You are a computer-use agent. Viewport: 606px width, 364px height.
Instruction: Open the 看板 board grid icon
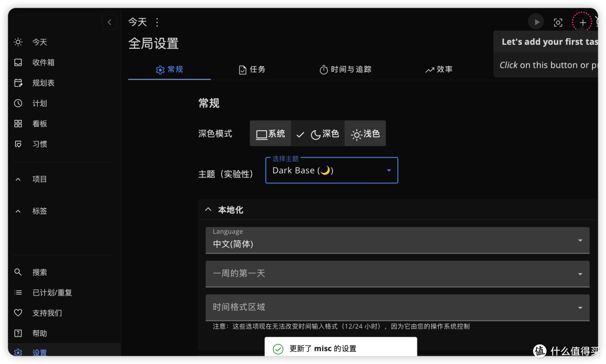[x=18, y=123]
